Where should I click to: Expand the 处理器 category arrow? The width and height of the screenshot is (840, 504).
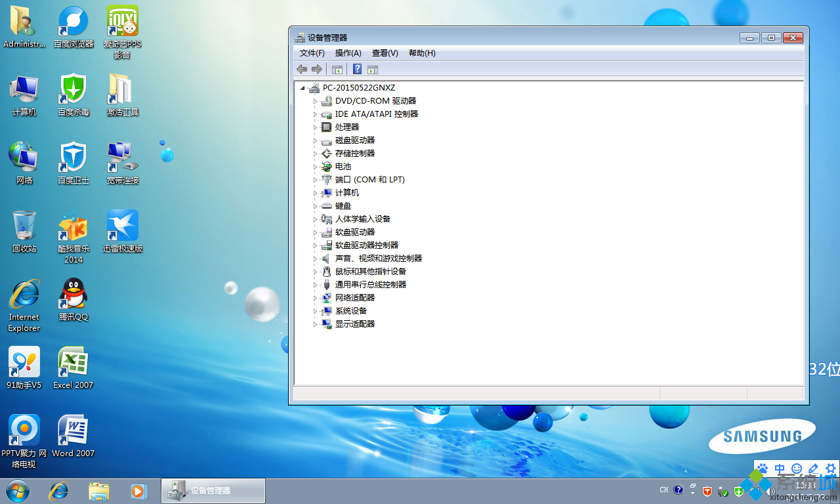(315, 127)
